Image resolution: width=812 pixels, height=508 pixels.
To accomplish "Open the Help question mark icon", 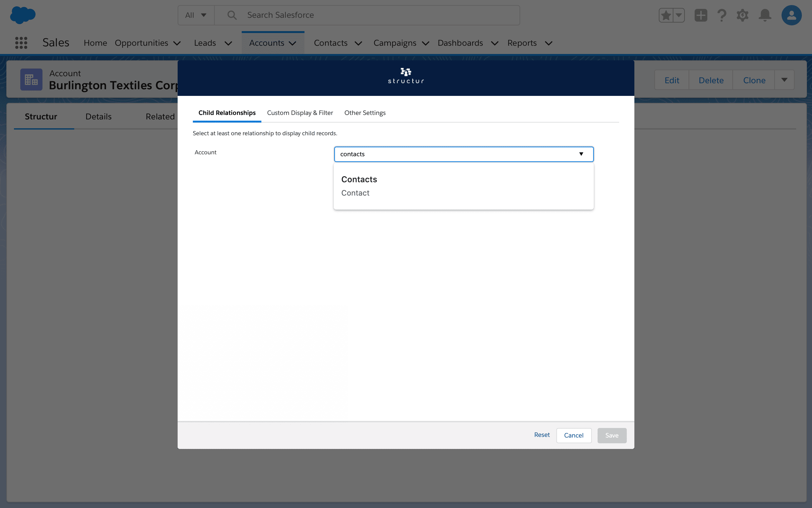I will [x=721, y=15].
